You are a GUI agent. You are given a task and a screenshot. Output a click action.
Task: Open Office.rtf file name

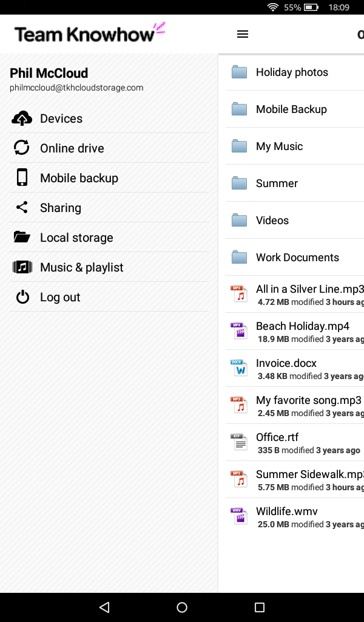coord(277,437)
